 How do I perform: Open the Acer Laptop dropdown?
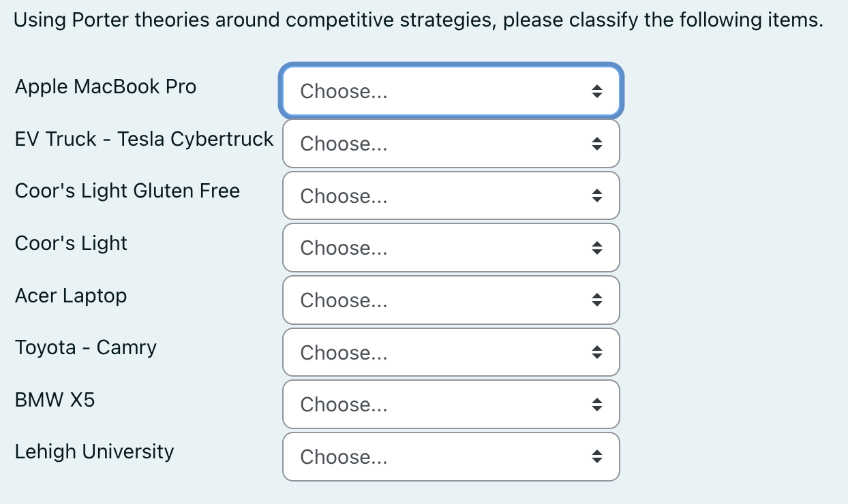(x=451, y=300)
